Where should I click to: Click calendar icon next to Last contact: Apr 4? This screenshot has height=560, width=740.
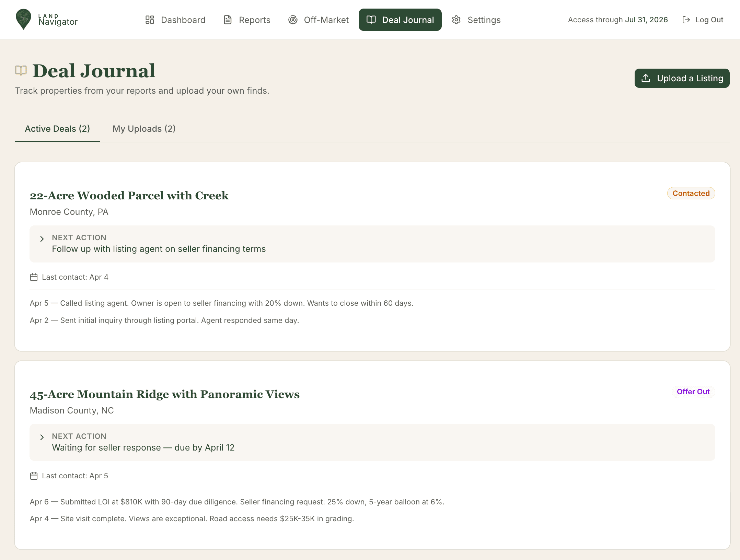(x=34, y=277)
